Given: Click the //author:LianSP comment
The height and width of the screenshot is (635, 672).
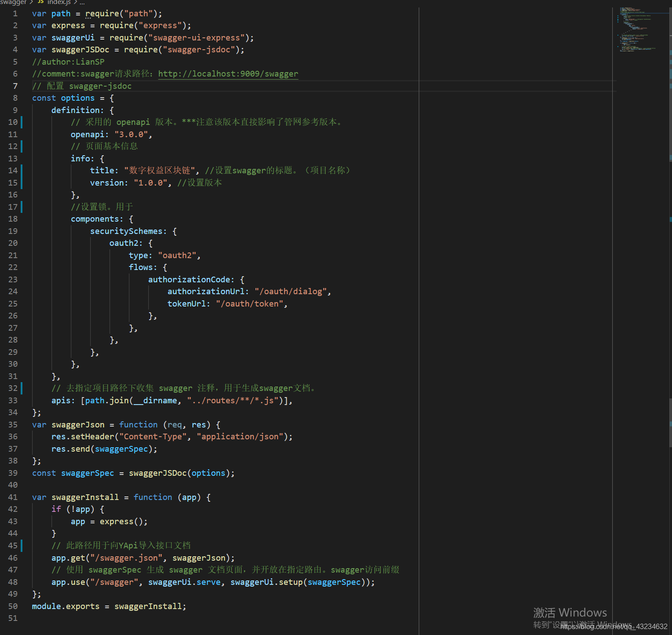Looking at the screenshot, I should click(x=68, y=62).
